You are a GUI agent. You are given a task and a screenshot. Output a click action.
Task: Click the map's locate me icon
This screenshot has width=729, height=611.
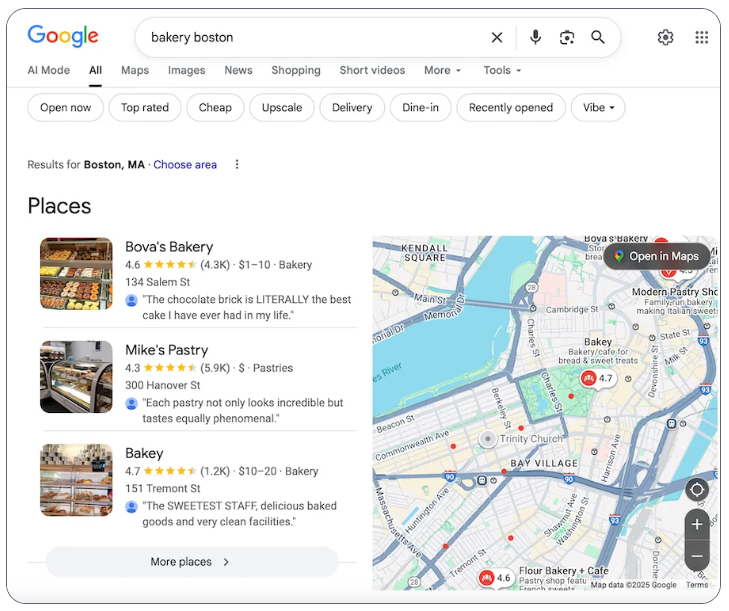pos(697,490)
